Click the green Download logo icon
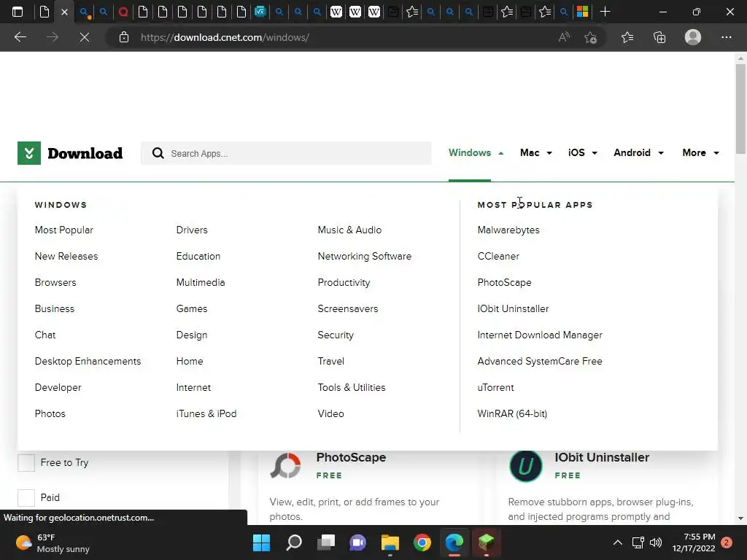This screenshot has height=560, width=747. click(29, 153)
